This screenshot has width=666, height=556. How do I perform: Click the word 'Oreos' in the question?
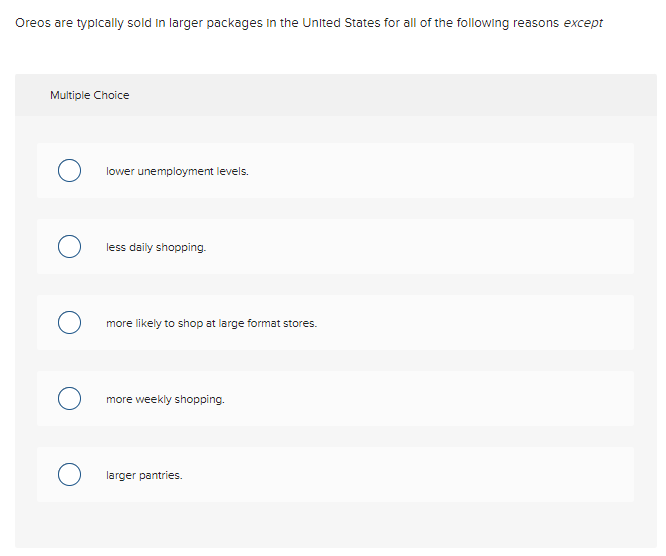(x=31, y=23)
